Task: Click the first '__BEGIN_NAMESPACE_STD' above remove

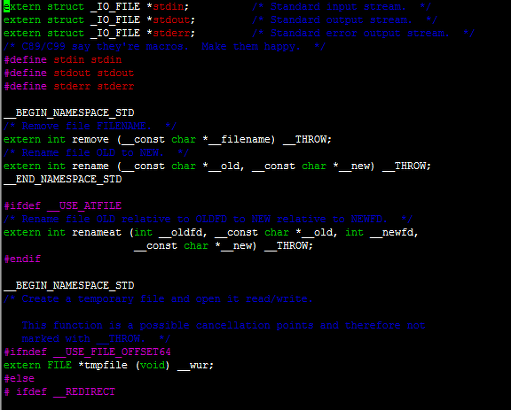Action: click(x=69, y=113)
